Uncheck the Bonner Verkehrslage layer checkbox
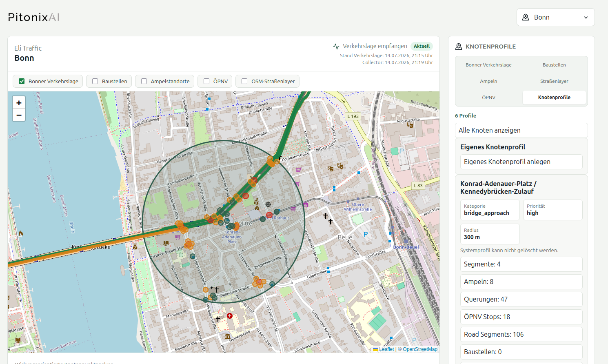608x364 pixels. click(22, 81)
